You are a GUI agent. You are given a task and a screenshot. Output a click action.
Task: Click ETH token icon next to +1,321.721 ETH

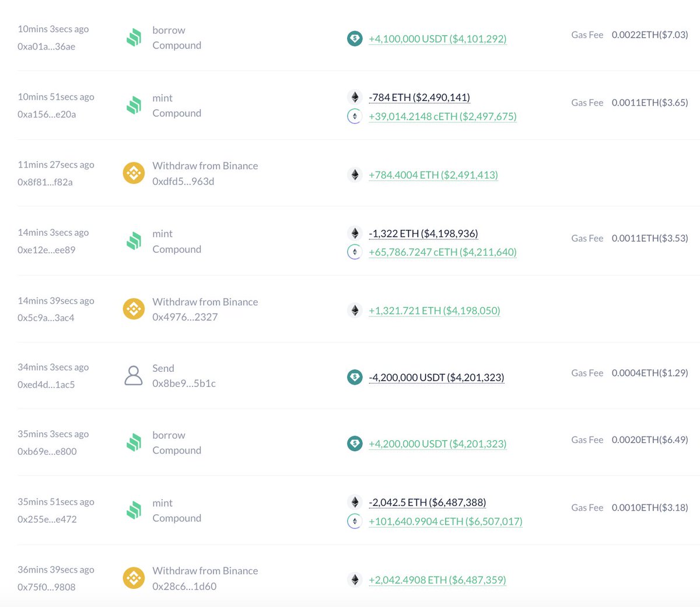355,311
